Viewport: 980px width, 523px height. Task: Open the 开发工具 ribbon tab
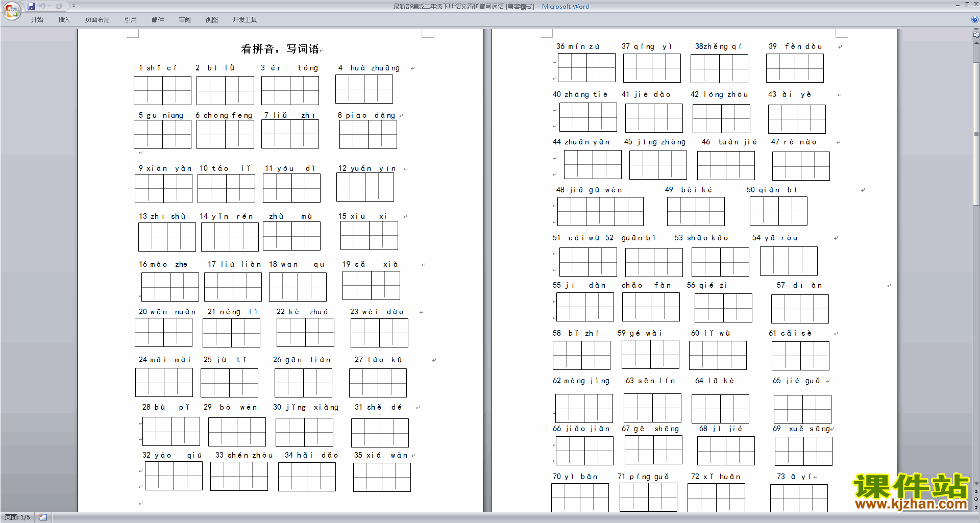(245, 20)
